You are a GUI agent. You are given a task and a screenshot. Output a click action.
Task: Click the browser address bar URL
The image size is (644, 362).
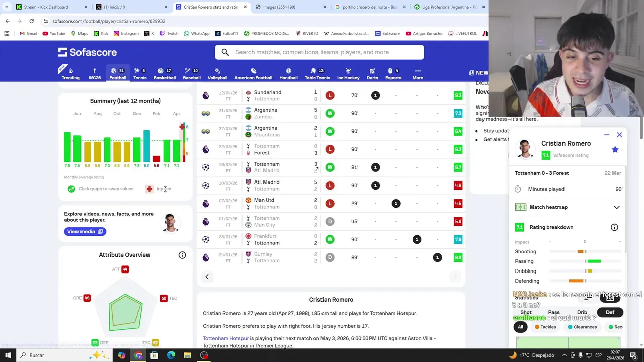point(109,21)
